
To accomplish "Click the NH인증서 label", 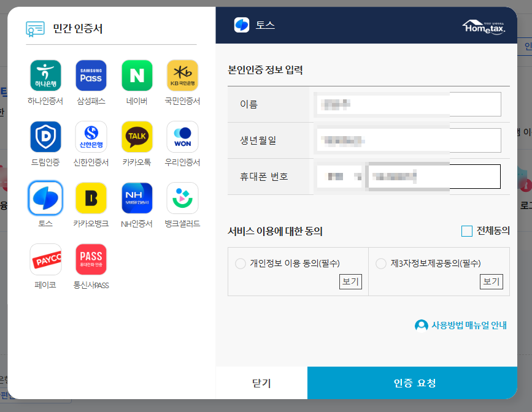I will (x=137, y=224).
